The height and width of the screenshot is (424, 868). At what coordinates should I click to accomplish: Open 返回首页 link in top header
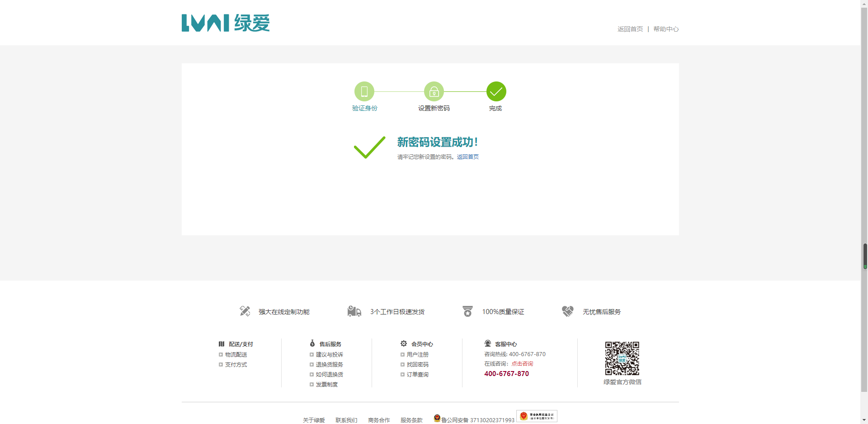pyautogui.click(x=630, y=29)
